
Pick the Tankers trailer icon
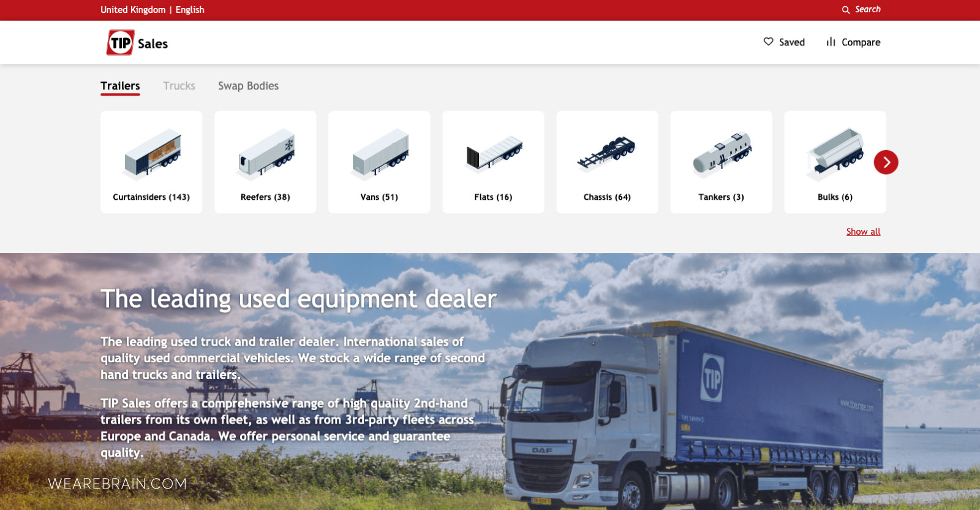[x=722, y=153]
